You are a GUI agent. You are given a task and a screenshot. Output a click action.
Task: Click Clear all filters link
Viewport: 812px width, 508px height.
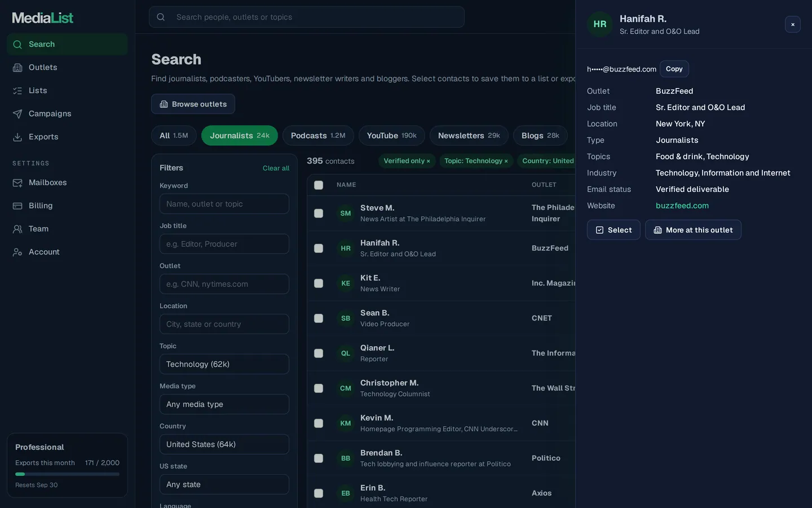click(x=276, y=168)
